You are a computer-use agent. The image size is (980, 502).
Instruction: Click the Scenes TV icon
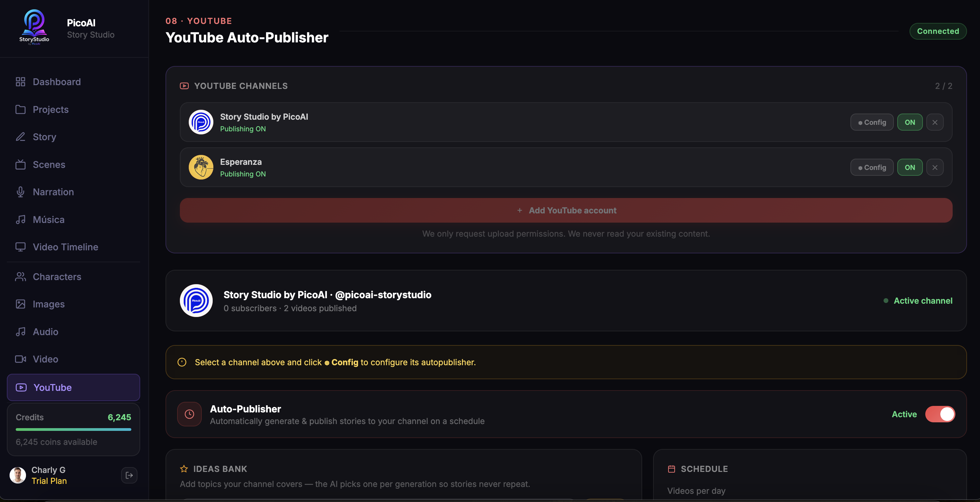click(21, 164)
